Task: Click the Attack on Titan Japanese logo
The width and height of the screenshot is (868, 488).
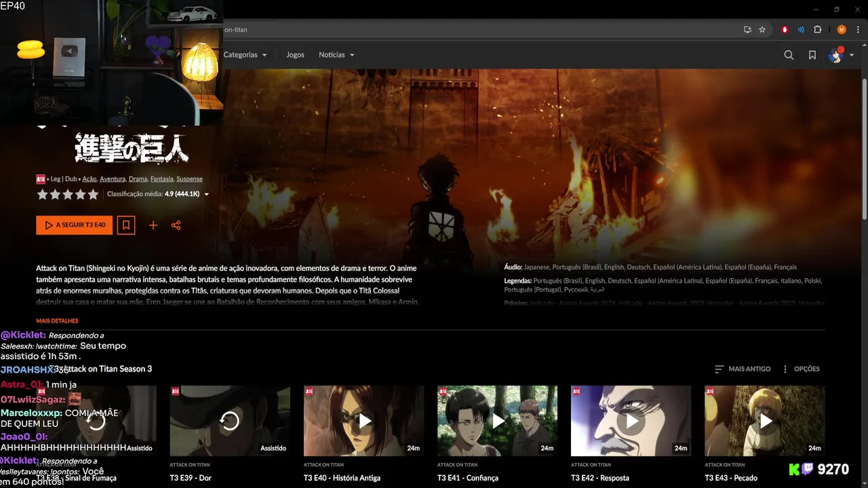Action: coord(132,147)
